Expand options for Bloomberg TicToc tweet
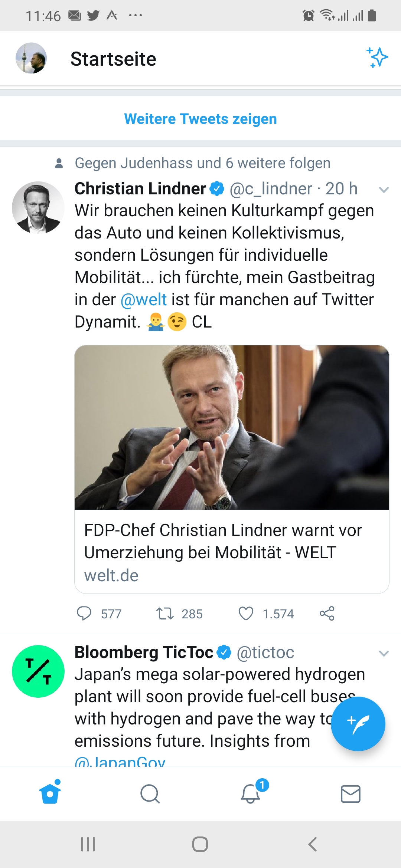Screen dimensions: 401x868 click(x=384, y=653)
